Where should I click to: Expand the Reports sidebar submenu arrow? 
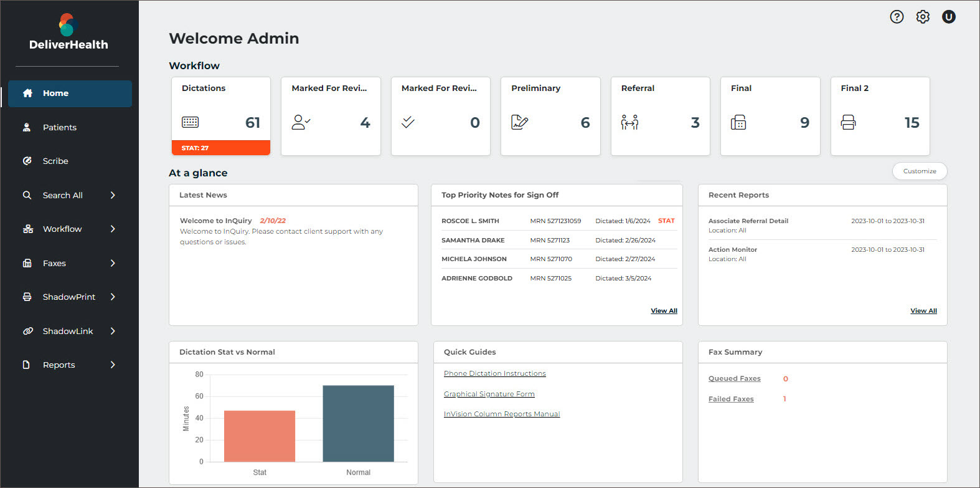[113, 365]
